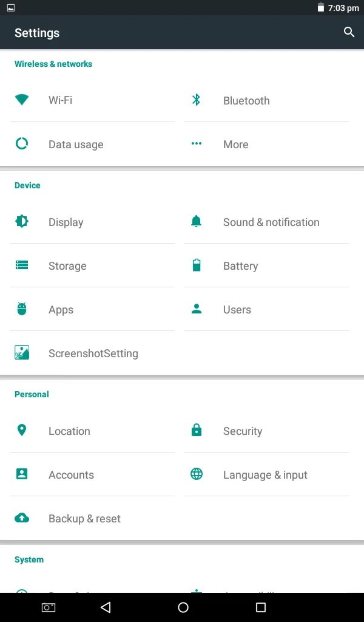The height and width of the screenshot is (622, 364).
Task: Open Storage settings entry
Action: point(92,265)
